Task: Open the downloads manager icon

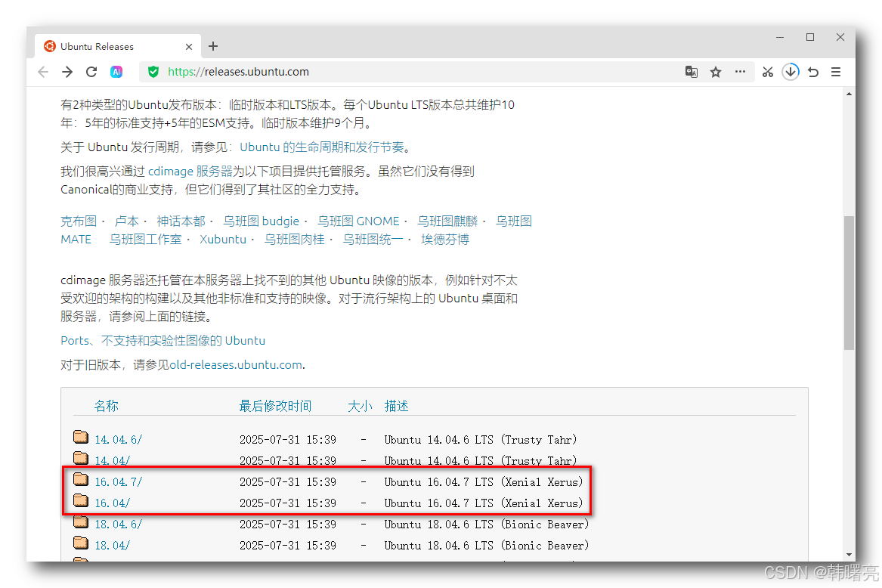Action: [791, 72]
